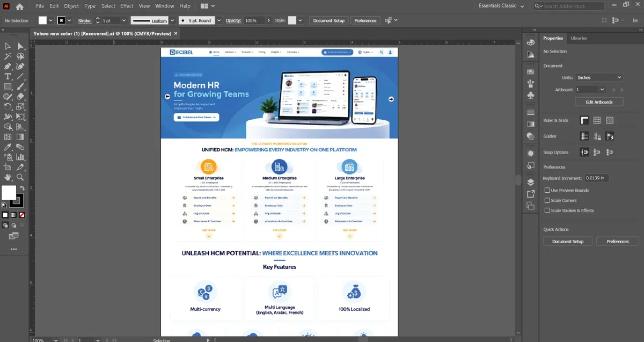This screenshot has height=342, width=644.
Task: Swap fill and stroke colors
Action: pos(22,188)
